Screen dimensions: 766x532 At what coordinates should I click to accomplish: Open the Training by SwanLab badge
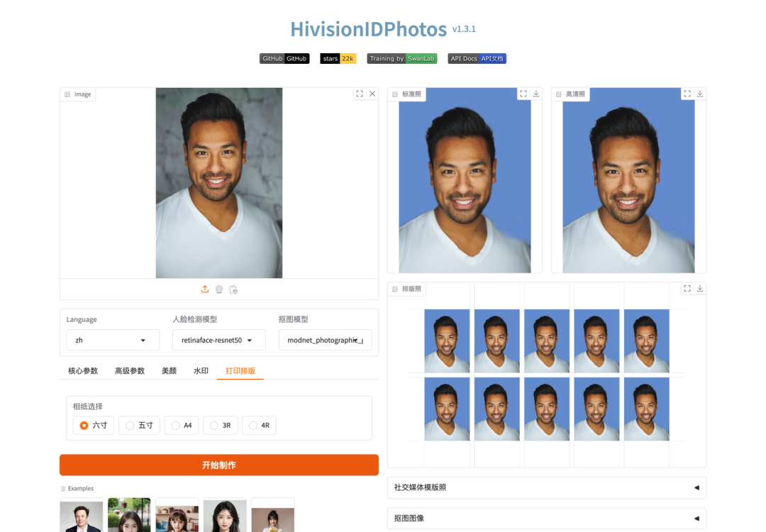[402, 59]
